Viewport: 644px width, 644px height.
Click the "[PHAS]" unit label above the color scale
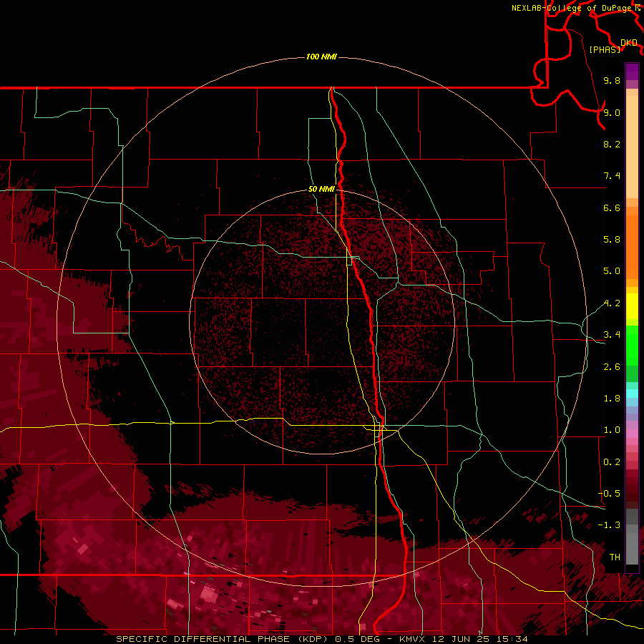[x=605, y=49]
